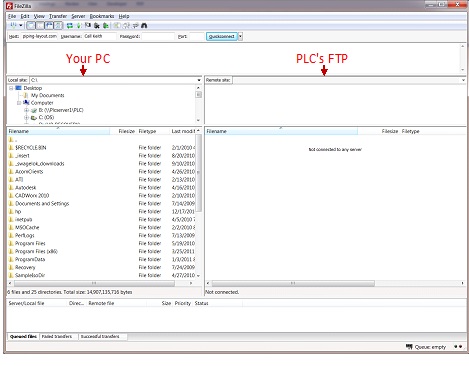Image resolution: width=469 pixels, height=366 pixels.
Task: Open the Local site path dropdown
Action: [199, 80]
